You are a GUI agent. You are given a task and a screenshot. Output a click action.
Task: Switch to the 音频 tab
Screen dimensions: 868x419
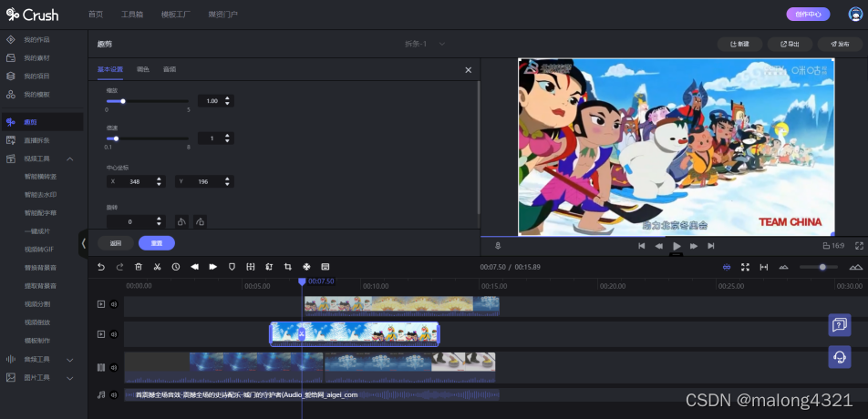tap(170, 69)
